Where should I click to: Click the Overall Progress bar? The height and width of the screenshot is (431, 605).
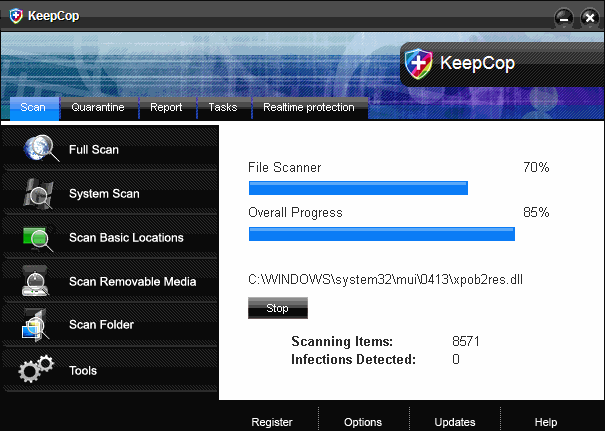pyautogui.click(x=382, y=234)
